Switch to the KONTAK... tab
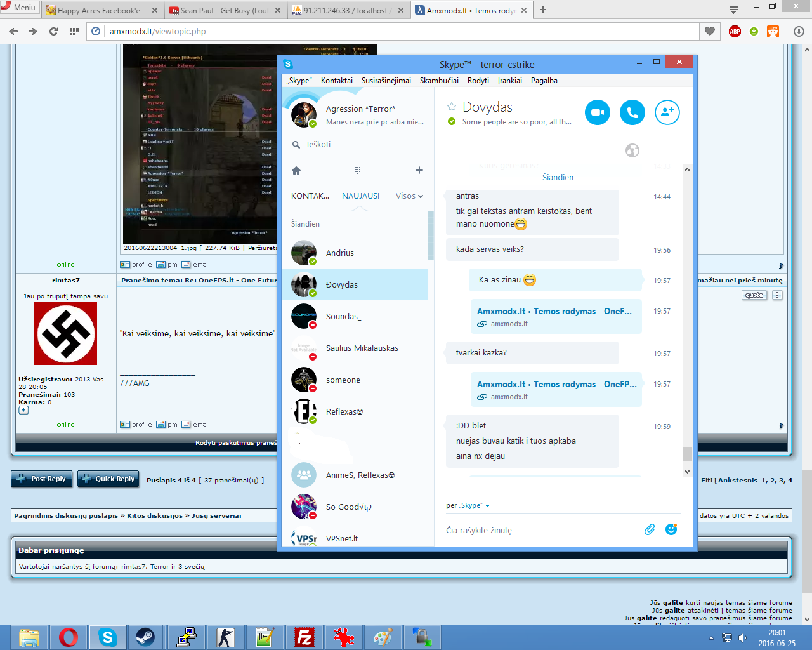Screen dimensions: 812x650 point(310,196)
